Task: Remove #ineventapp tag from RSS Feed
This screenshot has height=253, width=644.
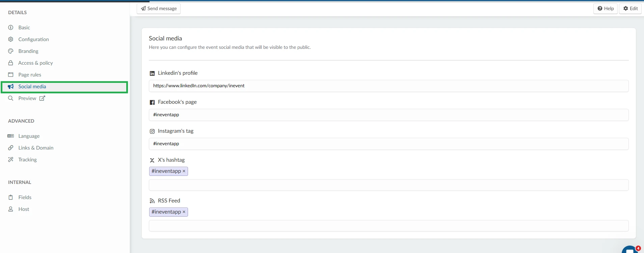Action: 184,212
